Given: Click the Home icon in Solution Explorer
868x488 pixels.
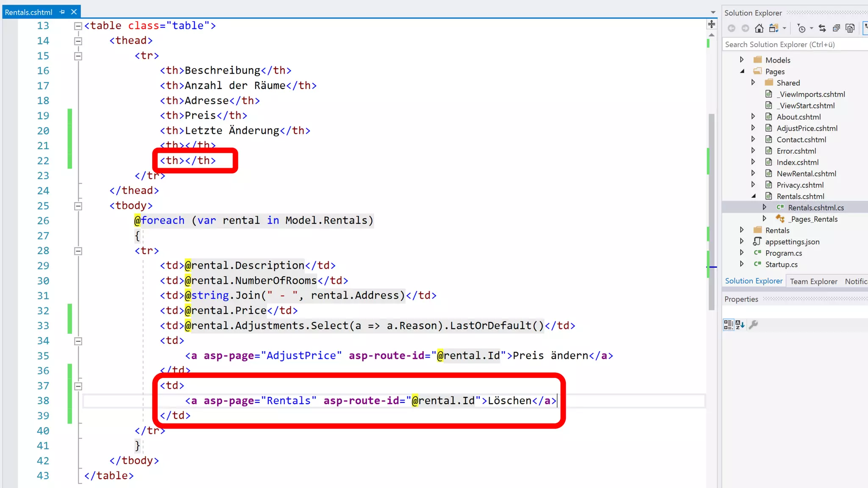Looking at the screenshot, I should (x=759, y=28).
